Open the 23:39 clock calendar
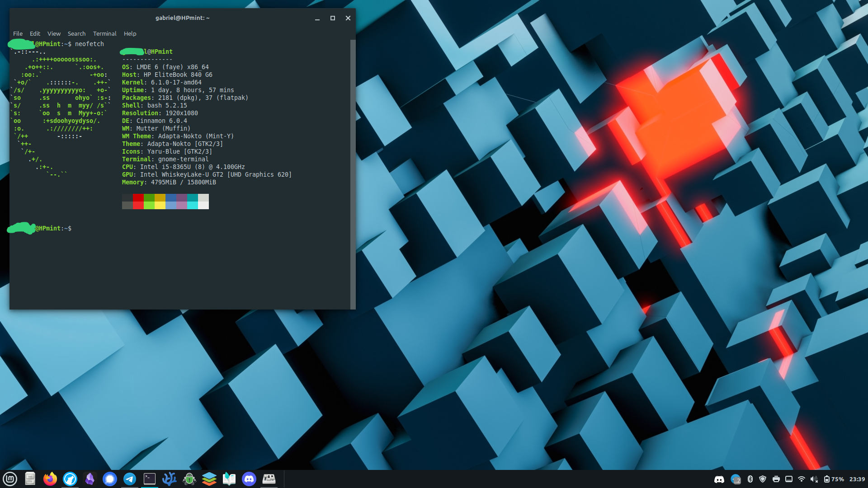 coord(857,479)
